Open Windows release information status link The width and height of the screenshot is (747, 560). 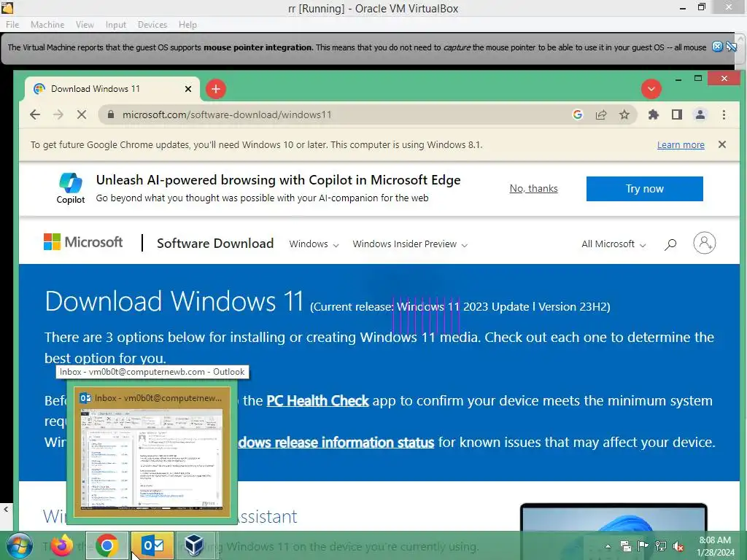(x=336, y=442)
